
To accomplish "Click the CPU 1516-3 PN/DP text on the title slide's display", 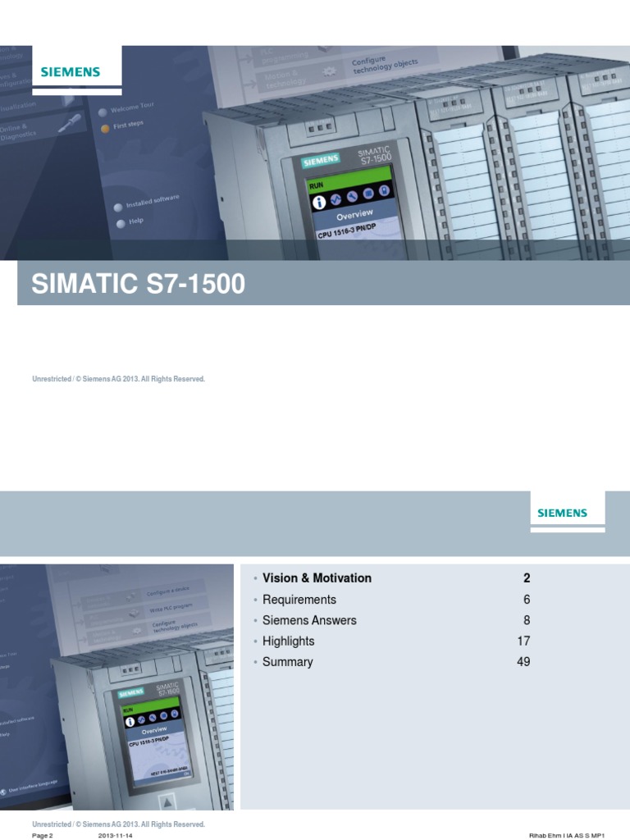I will coord(347,231).
